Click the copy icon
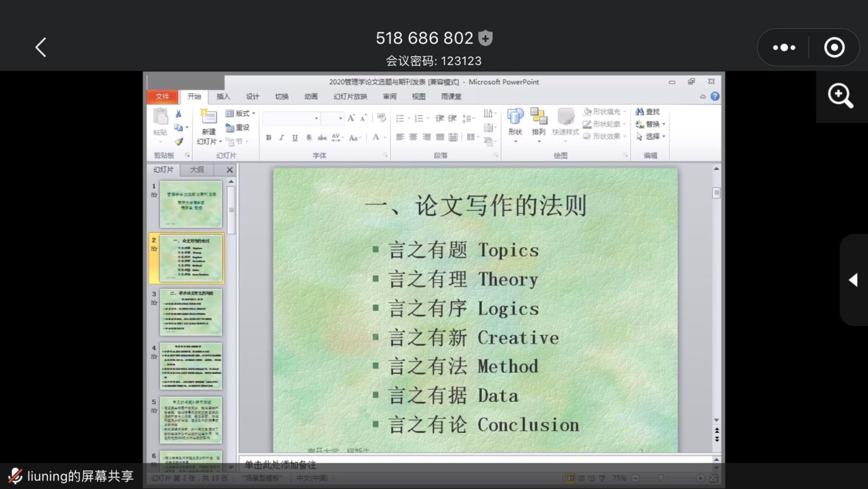The width and height of the screenshot is (868, 489). (178, 127)
